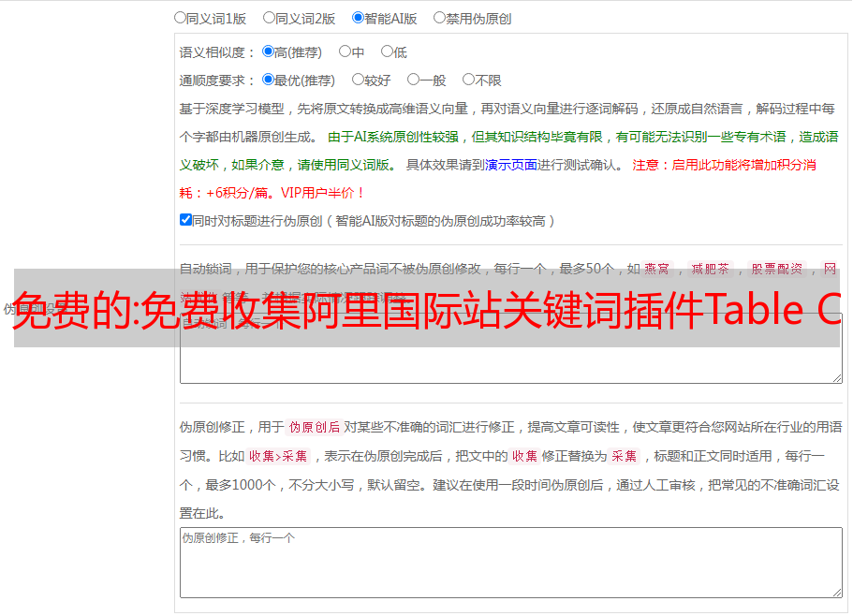Select 禁用伪原创 to disable pseudo-original

[439, 18]
